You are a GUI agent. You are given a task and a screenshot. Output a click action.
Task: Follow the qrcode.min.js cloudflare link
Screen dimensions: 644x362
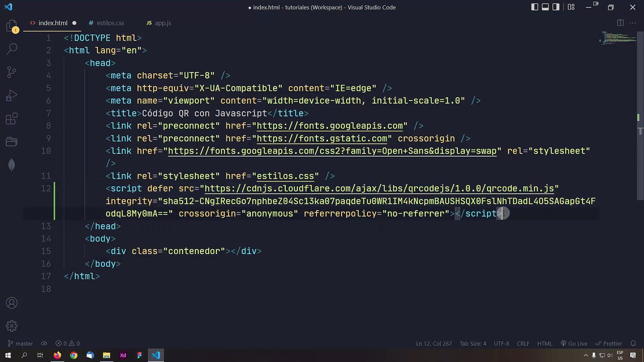379,189
